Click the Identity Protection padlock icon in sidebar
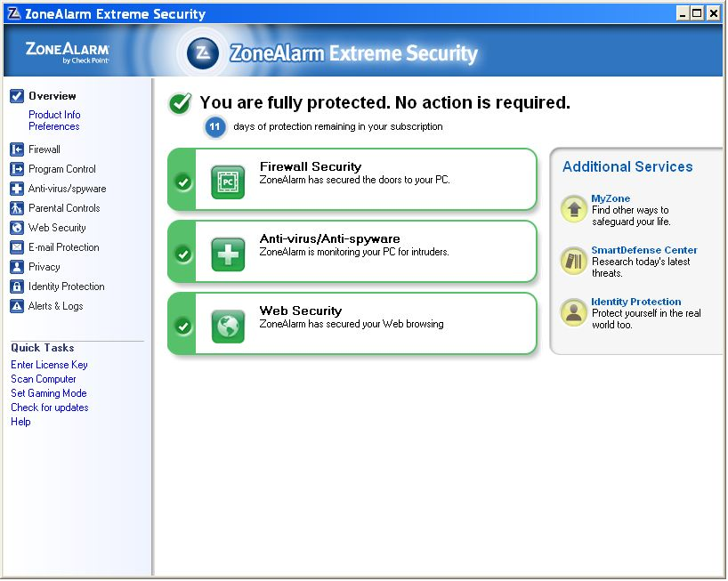This screenshot has width=728, height=581. tap(17, 286)
